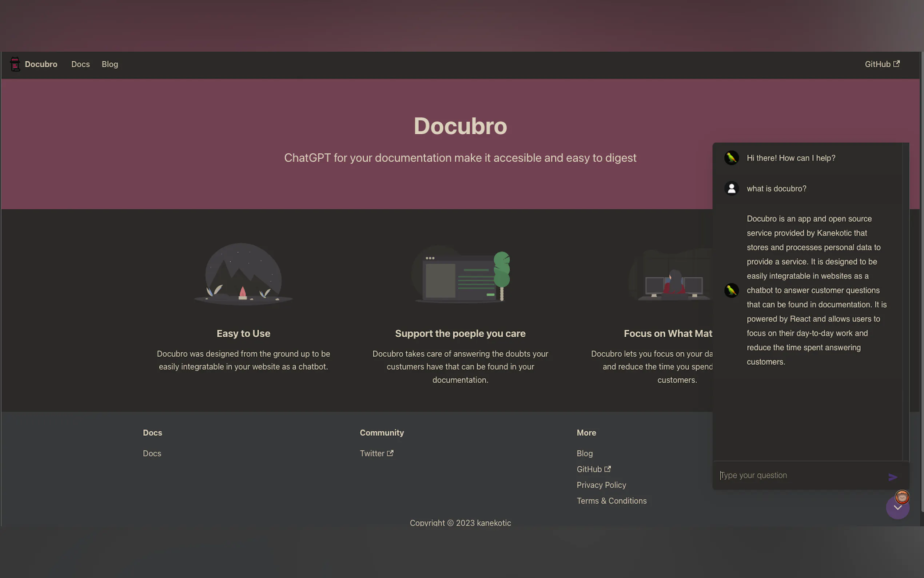Open the Terms & Conditions footer link

[x=611, y=501]
